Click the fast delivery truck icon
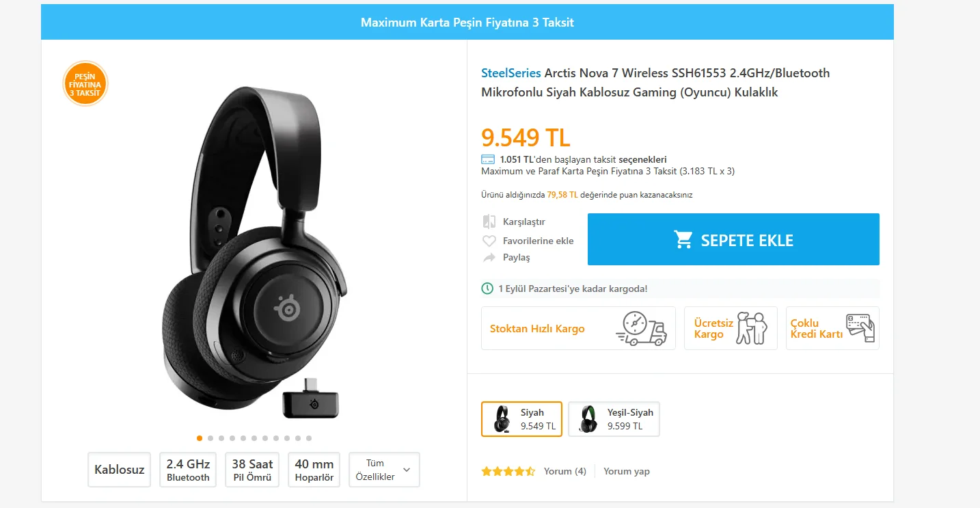 coord(640,329)
